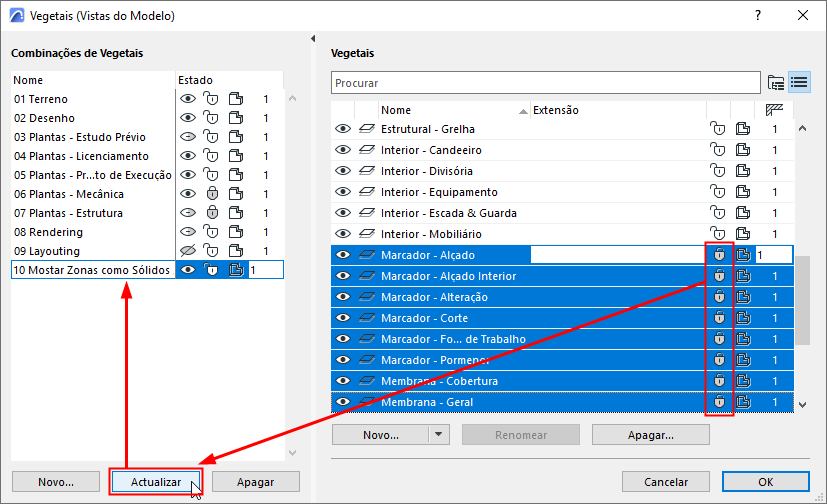The width and height of the screenshot is (827, 504).
Task: Toggle eye of 10 Mostar Zonas como Sólidos
Action: click(188, 269)
